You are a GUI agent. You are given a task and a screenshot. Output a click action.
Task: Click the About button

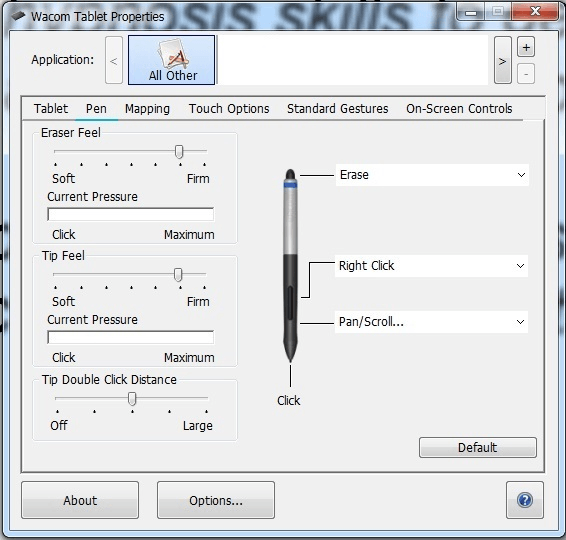(80, 500)
